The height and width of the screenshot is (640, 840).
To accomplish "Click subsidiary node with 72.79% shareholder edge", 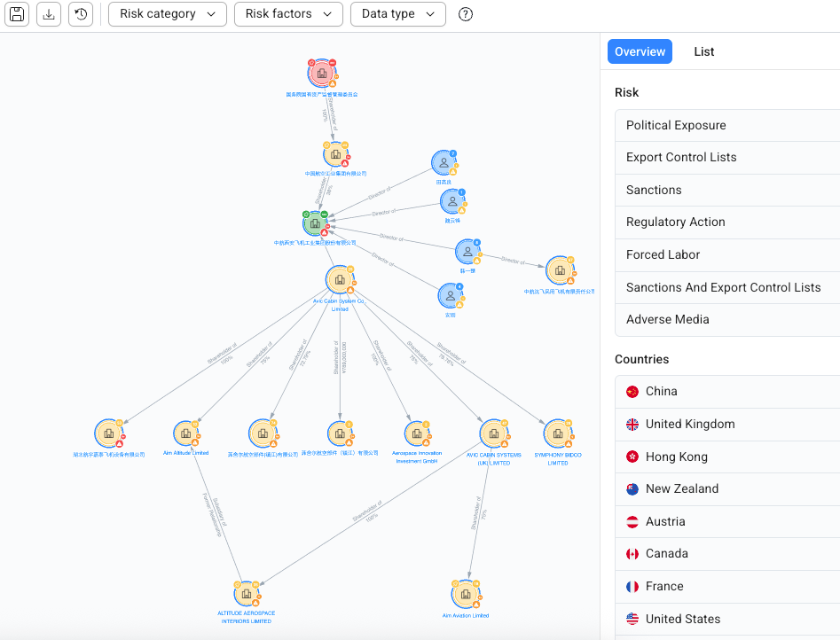I will tap(263, 433).
